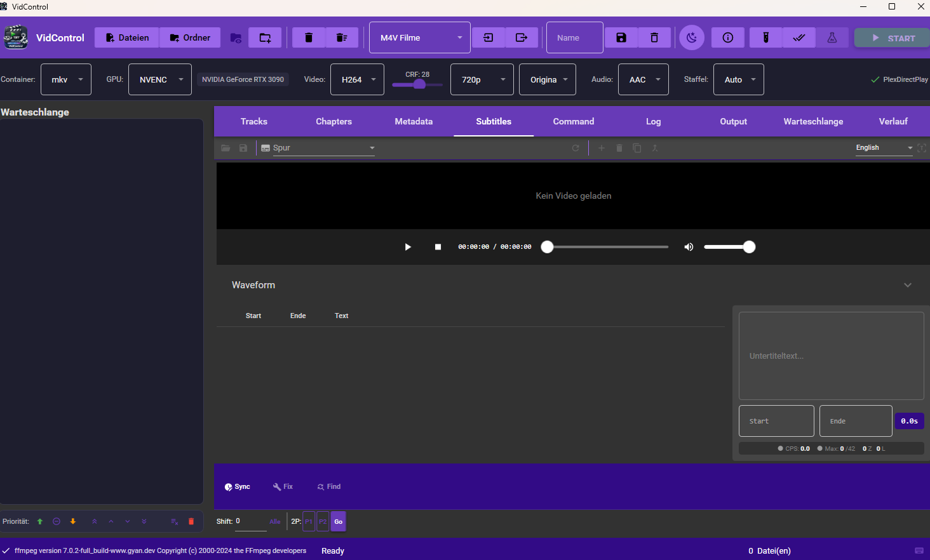Click the add new folder icon
Screen dimensions: 930x560
coord(265,38)
